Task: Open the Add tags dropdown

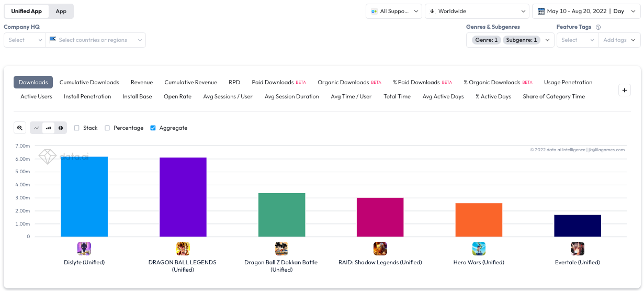Action: 619,40
